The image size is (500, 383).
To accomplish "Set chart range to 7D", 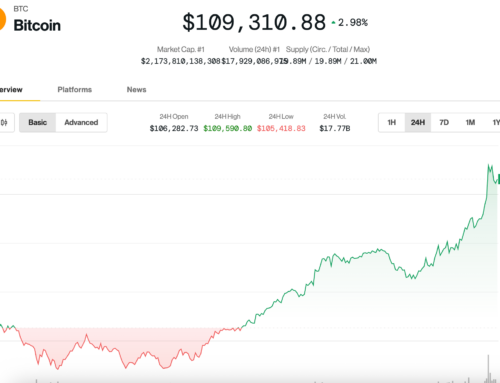I will pyautogui.click(x=444, y=123).
